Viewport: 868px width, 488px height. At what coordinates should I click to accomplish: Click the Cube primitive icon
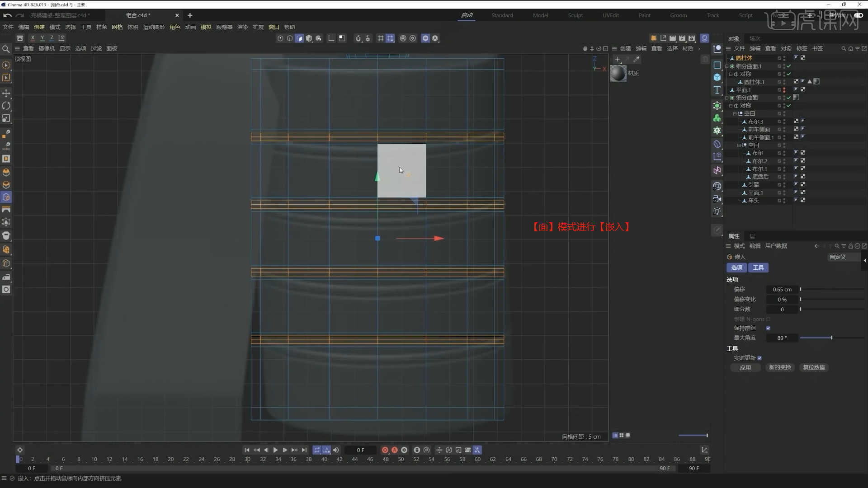[717, 77]
